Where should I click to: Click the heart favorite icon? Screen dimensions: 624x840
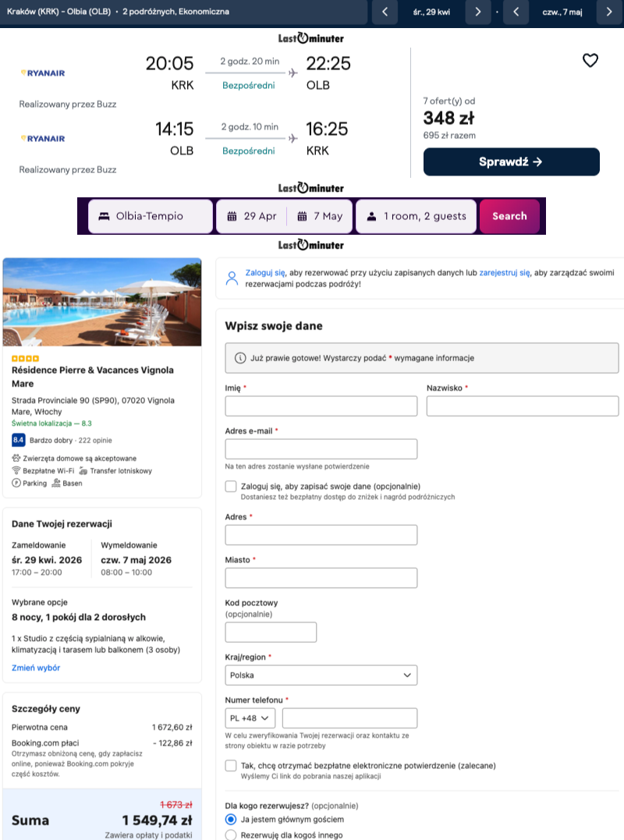coord(590,61)
